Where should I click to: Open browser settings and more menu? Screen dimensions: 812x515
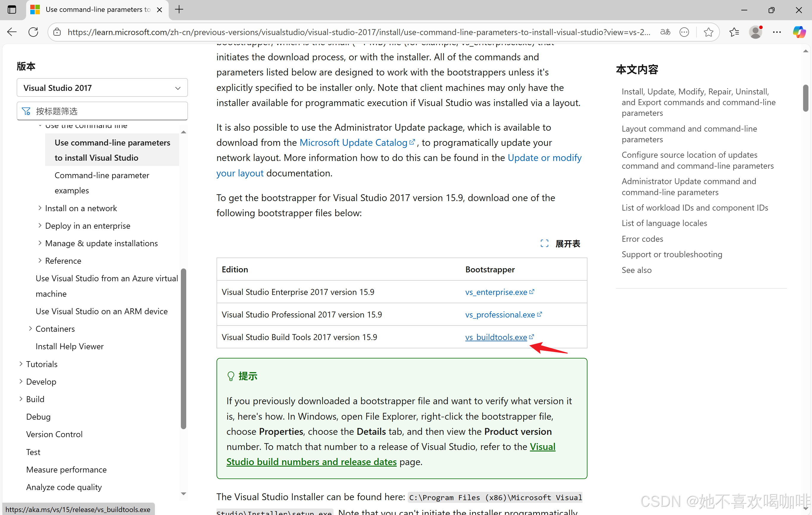(777, 32)
